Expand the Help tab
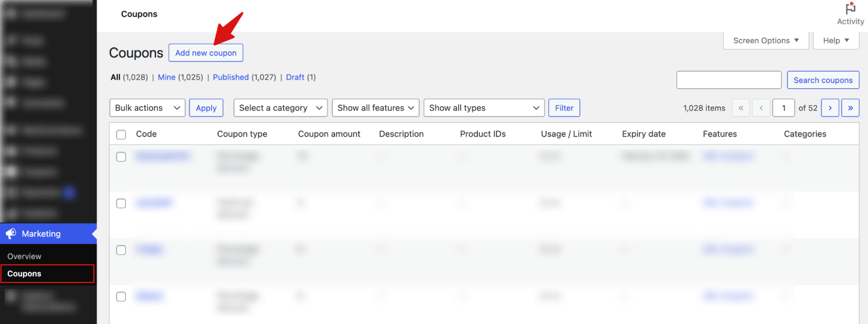Screen dimensions: 868x324 pos(835,40)
